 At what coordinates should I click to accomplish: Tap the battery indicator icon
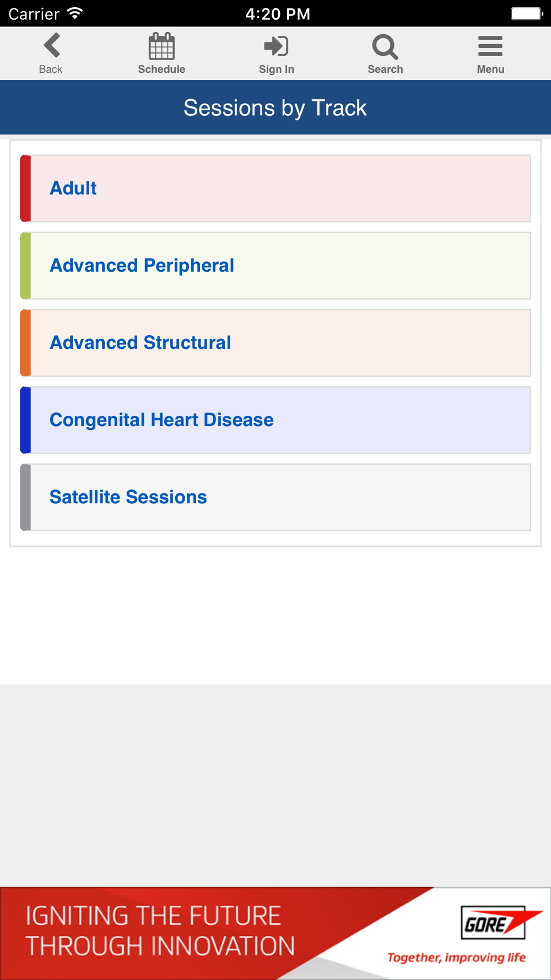pyautogui.click(x=527, y=13)
